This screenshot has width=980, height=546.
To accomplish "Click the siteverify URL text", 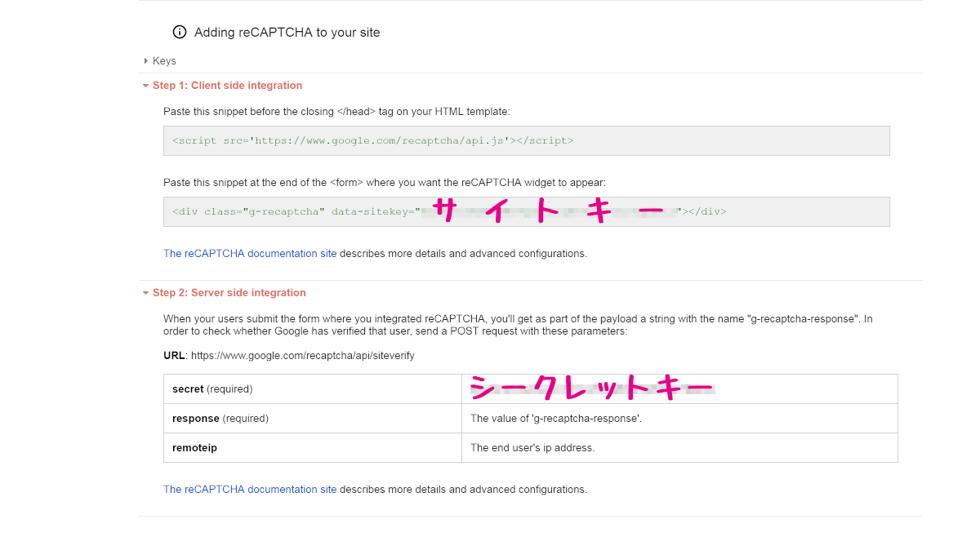I will 302,357.
